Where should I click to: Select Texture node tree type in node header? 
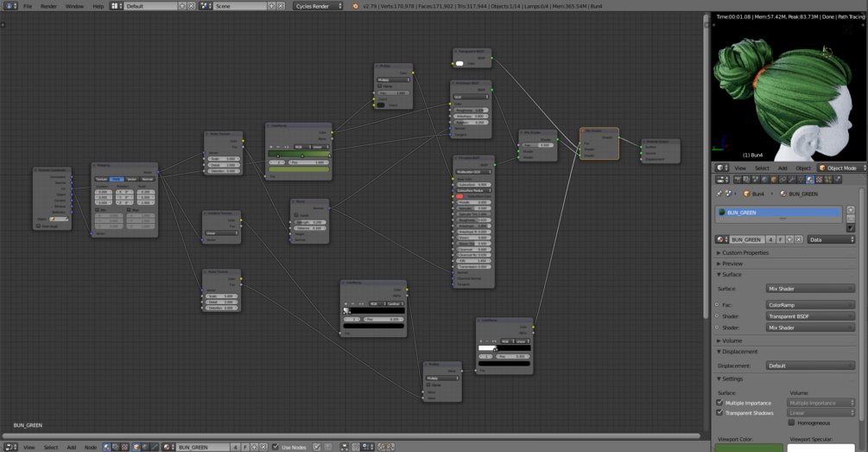point(124,447)
